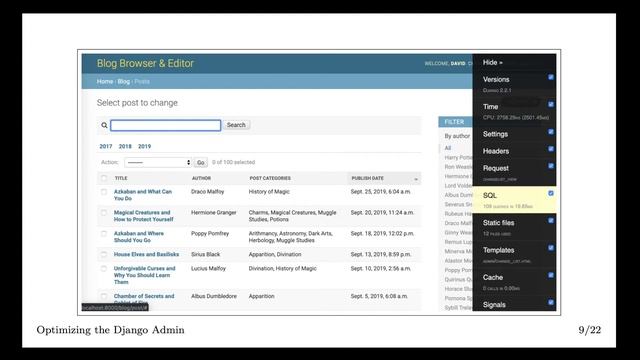
Task: Click the Search button
Action: click(236, 125)
